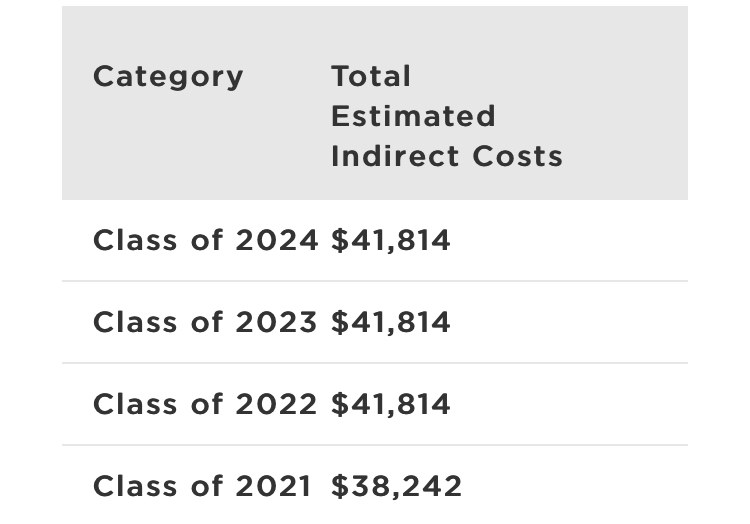Click the divider line below the Class of 2023 row
Viewport: 750px width, 524px height.
375,363
